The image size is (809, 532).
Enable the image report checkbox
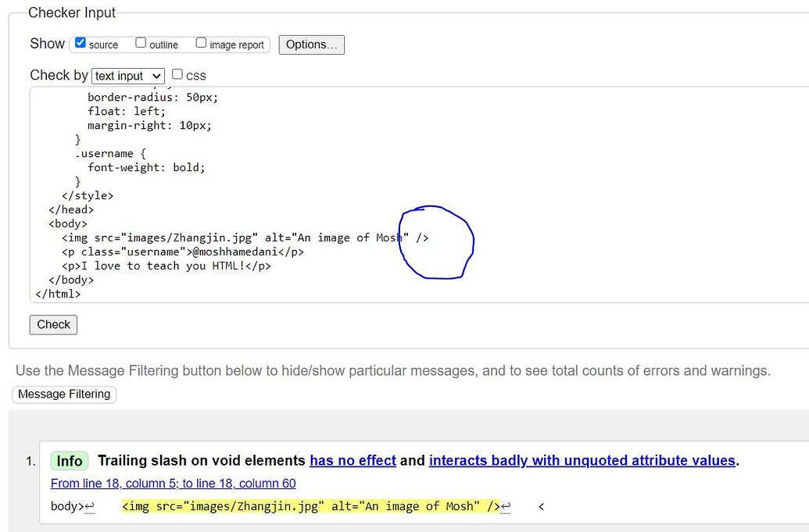[201, 42]
